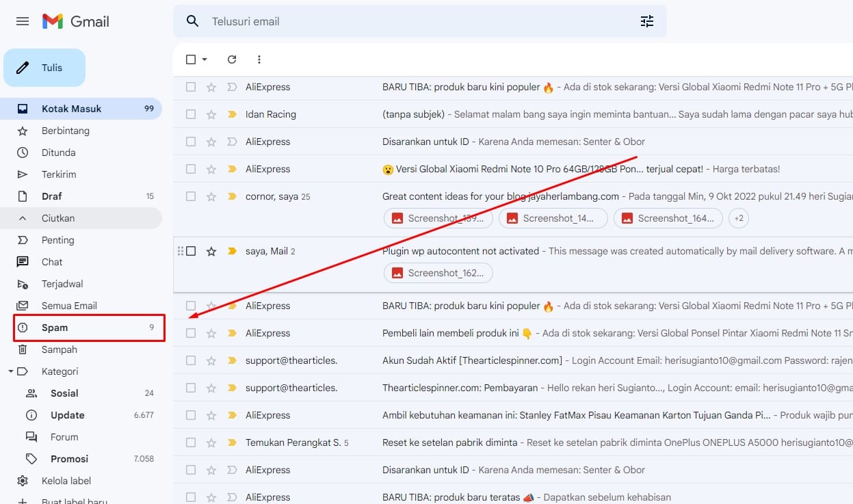
Task: Open the More options three-dot icon
Action: pos(259,59)
